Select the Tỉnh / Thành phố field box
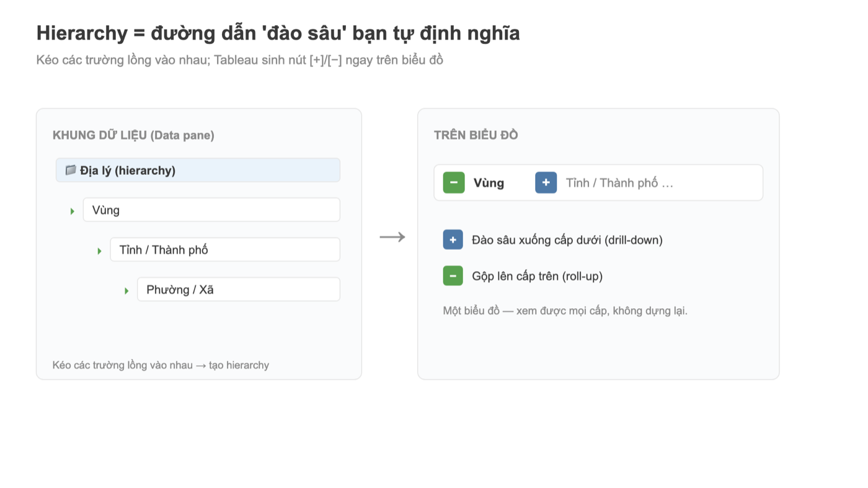 click(x=225, y=249)
